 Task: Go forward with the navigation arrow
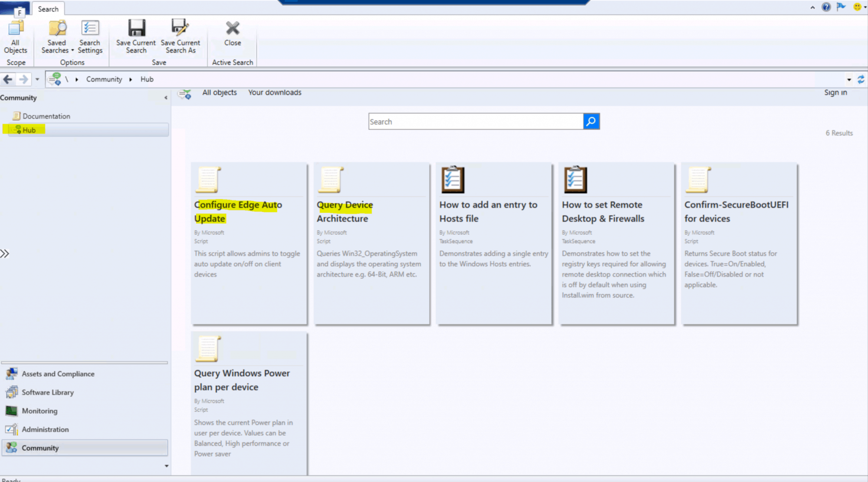click(x=24, y=79)
